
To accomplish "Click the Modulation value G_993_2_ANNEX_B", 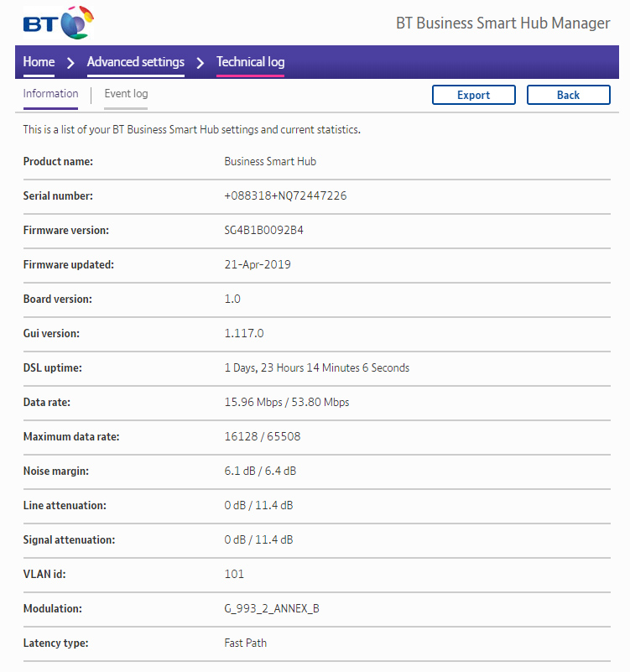I will (272, 609).
